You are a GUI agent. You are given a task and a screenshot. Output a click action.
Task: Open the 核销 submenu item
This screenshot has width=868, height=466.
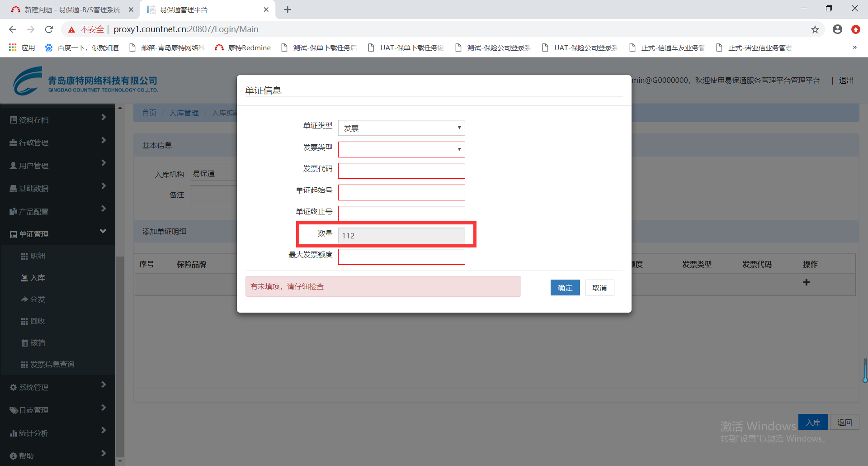click(x=38, y=343)
